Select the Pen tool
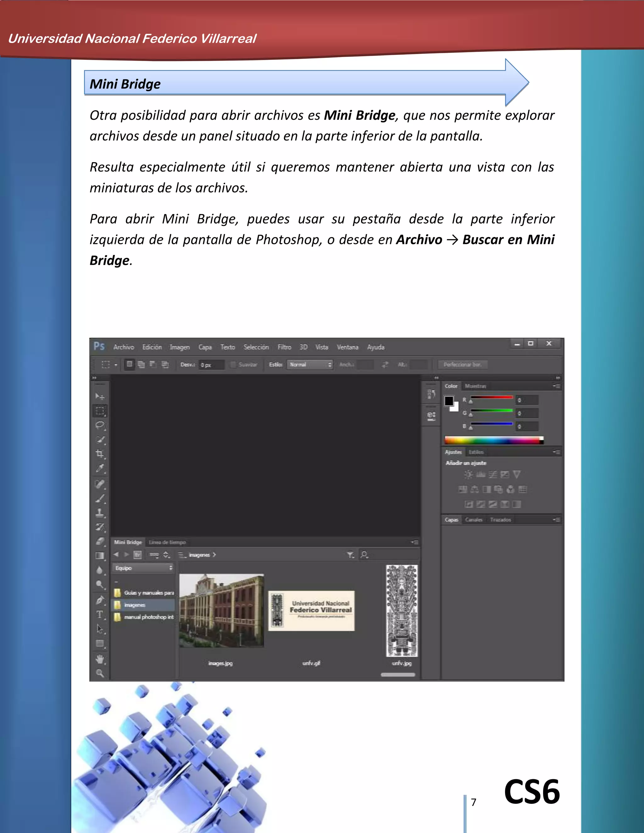The image size is (644, 833). 100,600
